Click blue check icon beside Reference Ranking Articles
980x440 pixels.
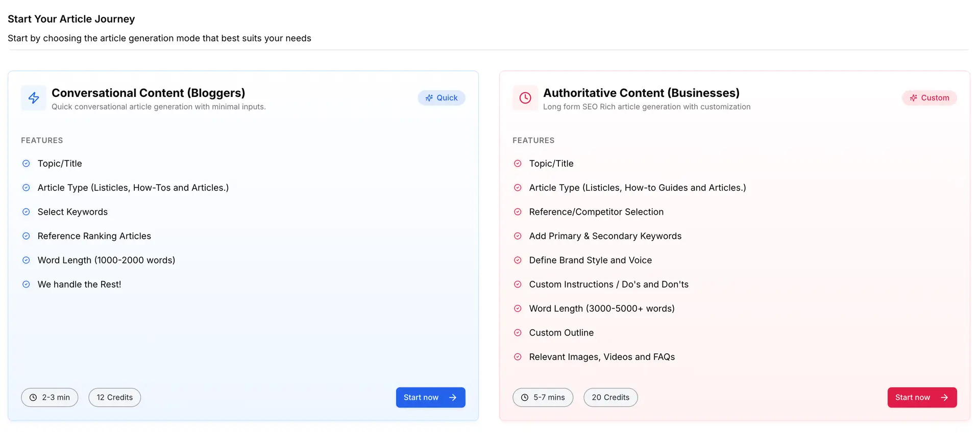[x=26, y=236]
